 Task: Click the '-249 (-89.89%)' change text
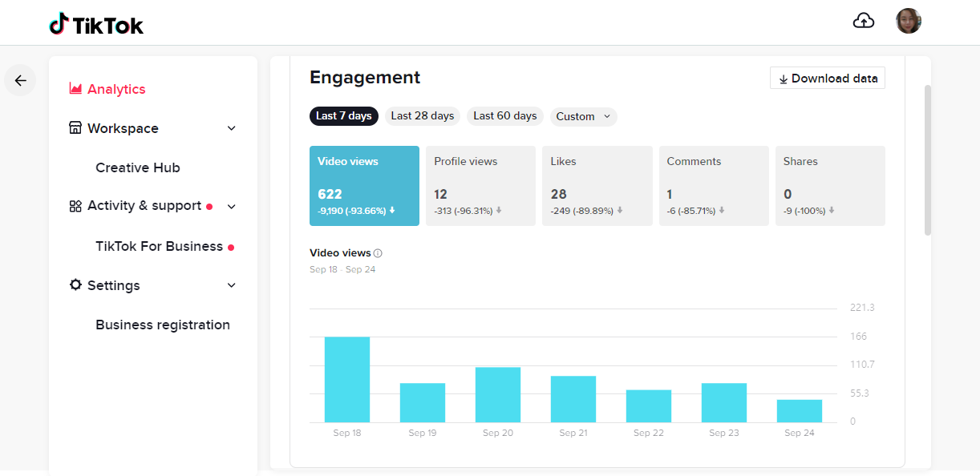[x=582, y=211]
